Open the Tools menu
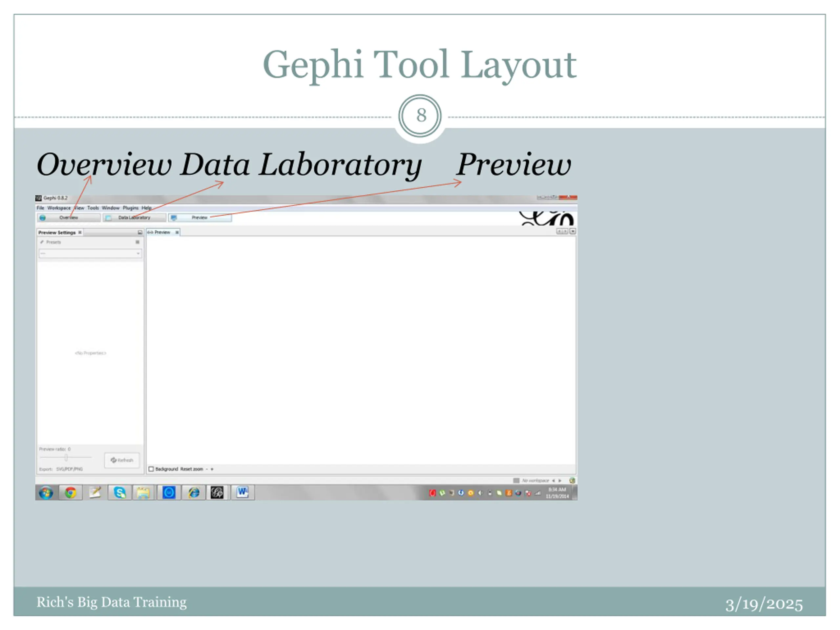Image resolution: width=840 pixels, height=630 pixels. coord(93,208)
